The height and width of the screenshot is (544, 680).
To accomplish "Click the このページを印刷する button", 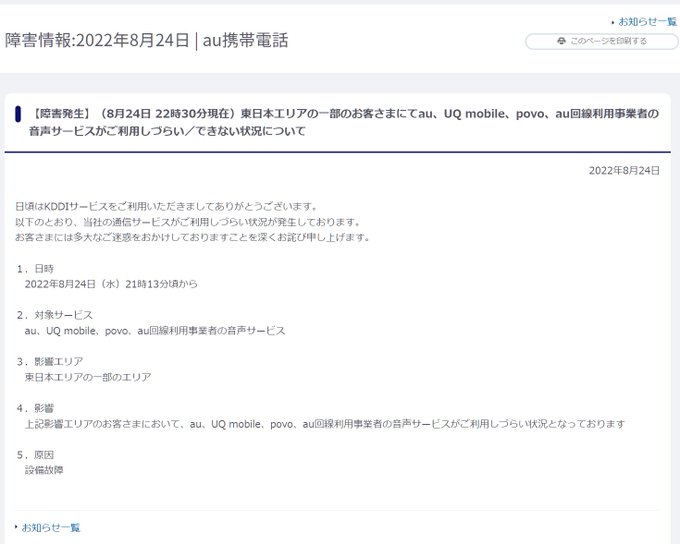I will 602,41.
